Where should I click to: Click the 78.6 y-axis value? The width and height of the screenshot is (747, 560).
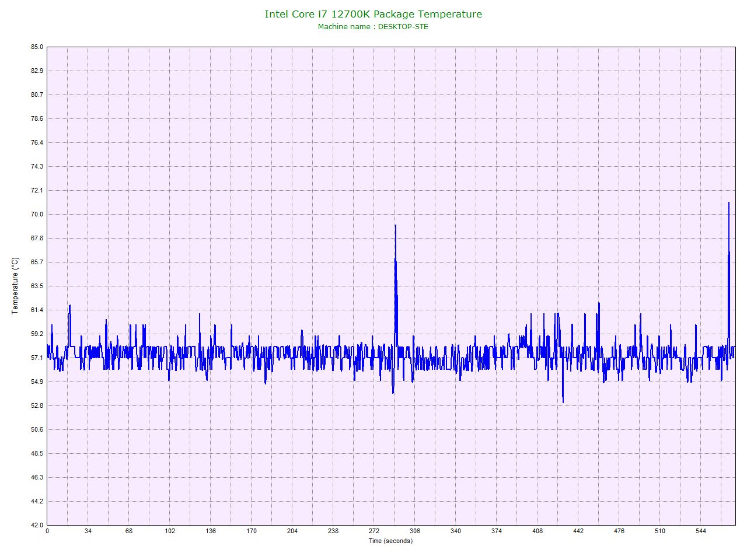(x=37, y=118)
